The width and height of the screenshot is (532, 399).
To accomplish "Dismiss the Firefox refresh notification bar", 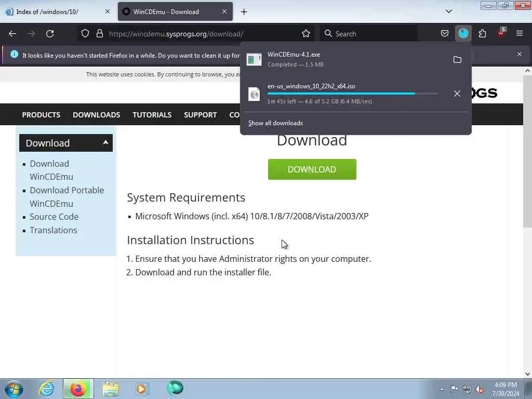I will click(520, 54).
